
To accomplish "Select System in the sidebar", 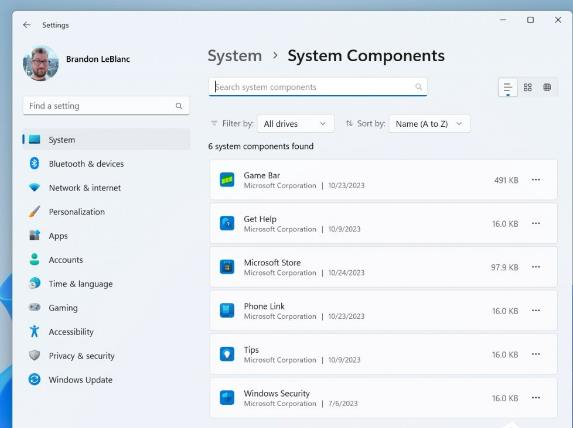I will pos(106,139).
